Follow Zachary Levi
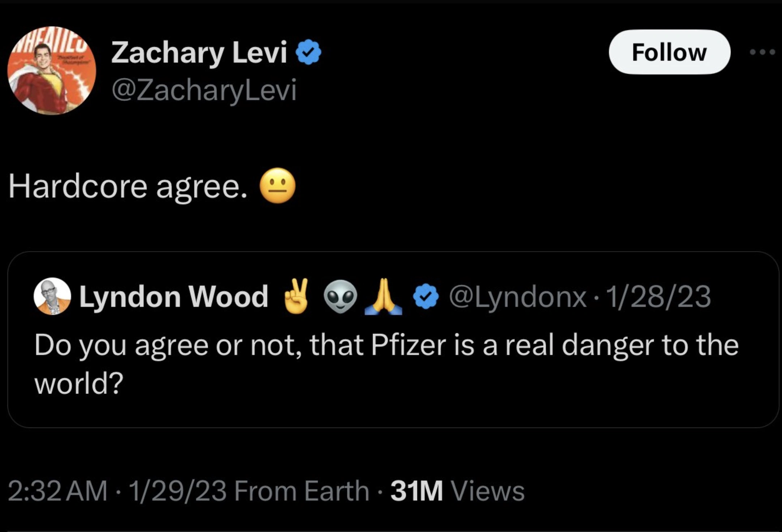This screenshot has height=532, width=782. [x=669, y=52]
